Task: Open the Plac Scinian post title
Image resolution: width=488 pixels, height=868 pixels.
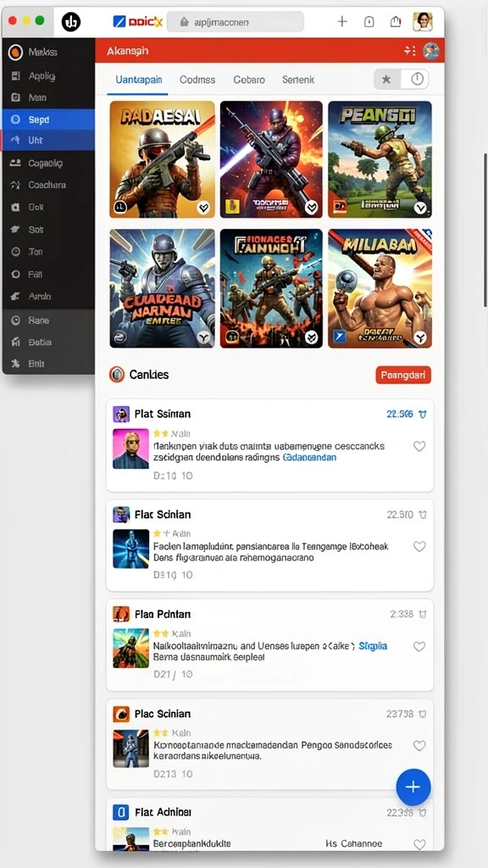Action: click(x=163, y=714)
